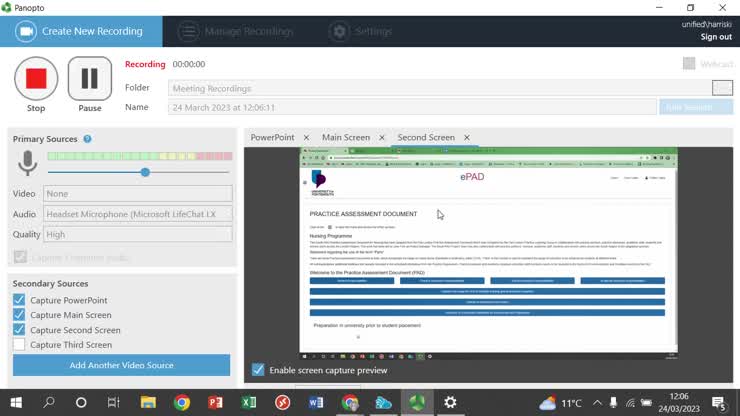Image resolution: width=740 pixels, height=416 pixels.
Task: Click the microphone icon in Primary Sources
Action: (x=27, y=163)
